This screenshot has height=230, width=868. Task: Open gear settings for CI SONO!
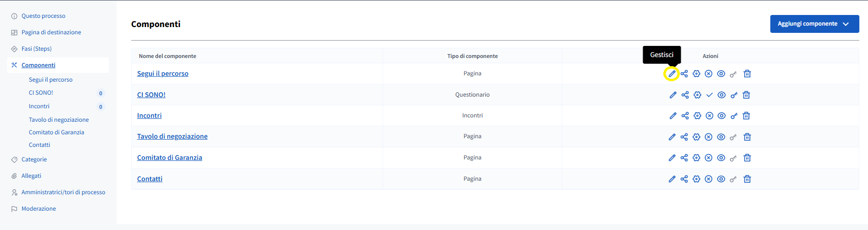tap(697, 95)
